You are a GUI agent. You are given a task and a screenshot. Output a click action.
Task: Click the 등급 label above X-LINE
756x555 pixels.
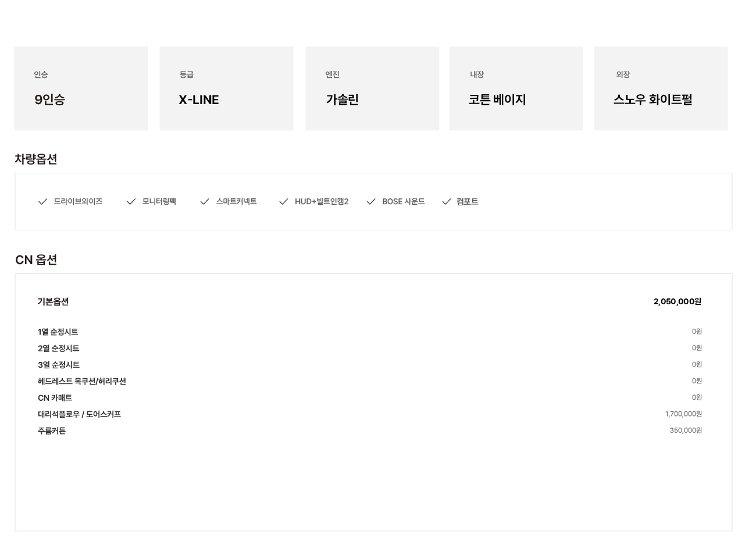pos(186,74)
